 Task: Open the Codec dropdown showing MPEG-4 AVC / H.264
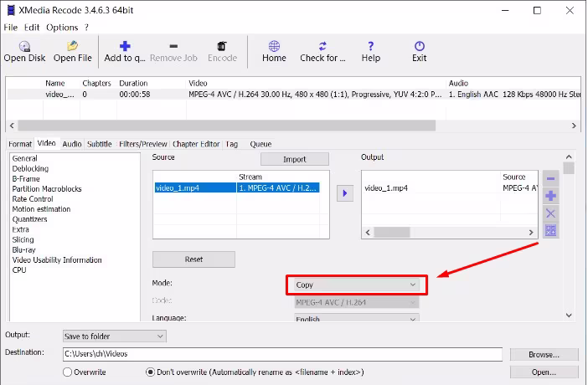pos(356,302)
